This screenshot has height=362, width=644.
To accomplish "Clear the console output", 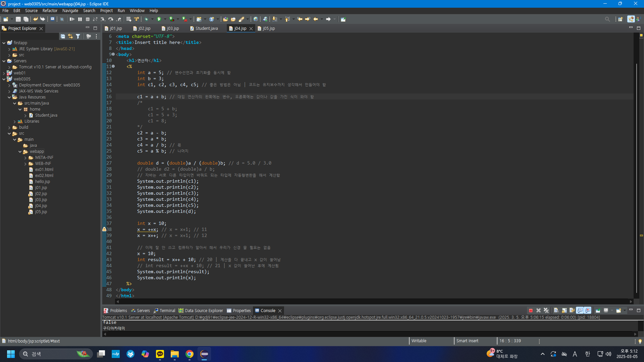I will click(x=556, y=310).
